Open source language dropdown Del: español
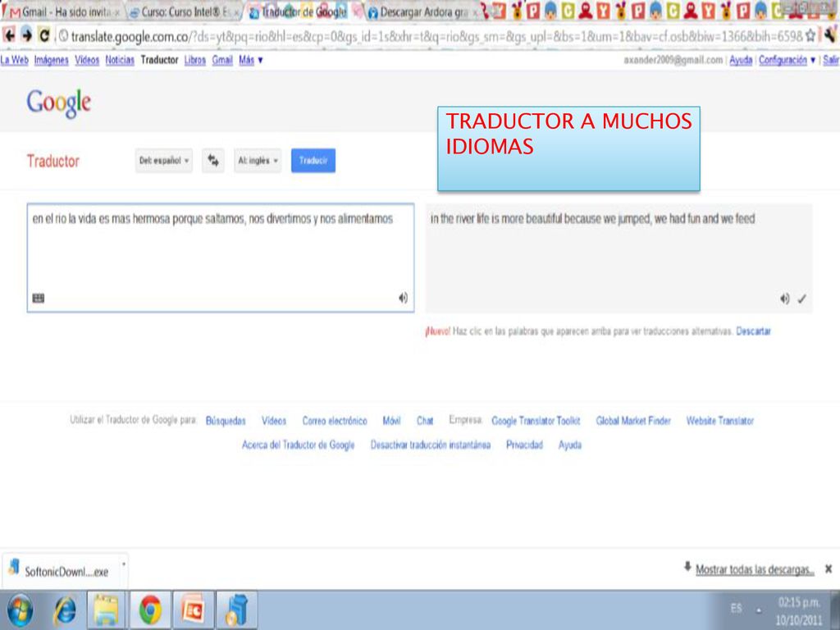840x630 pixels. click(163, 161)
